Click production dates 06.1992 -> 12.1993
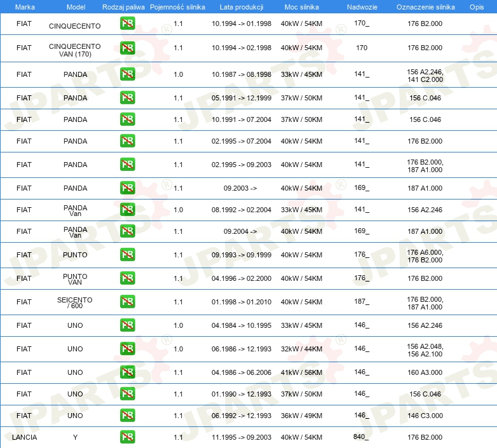Screen dimensions: 497x448 tap(242, 416)
